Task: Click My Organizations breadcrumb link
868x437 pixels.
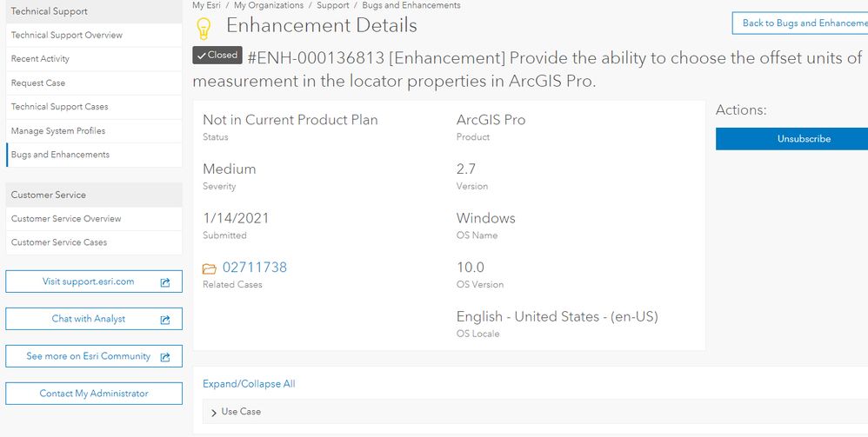Action: [x=269, y=5]
